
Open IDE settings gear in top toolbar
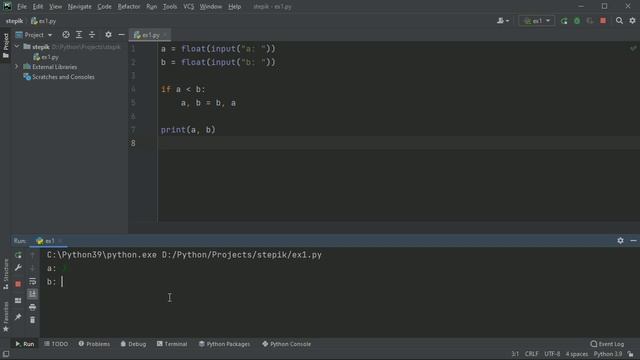point(632,21)
